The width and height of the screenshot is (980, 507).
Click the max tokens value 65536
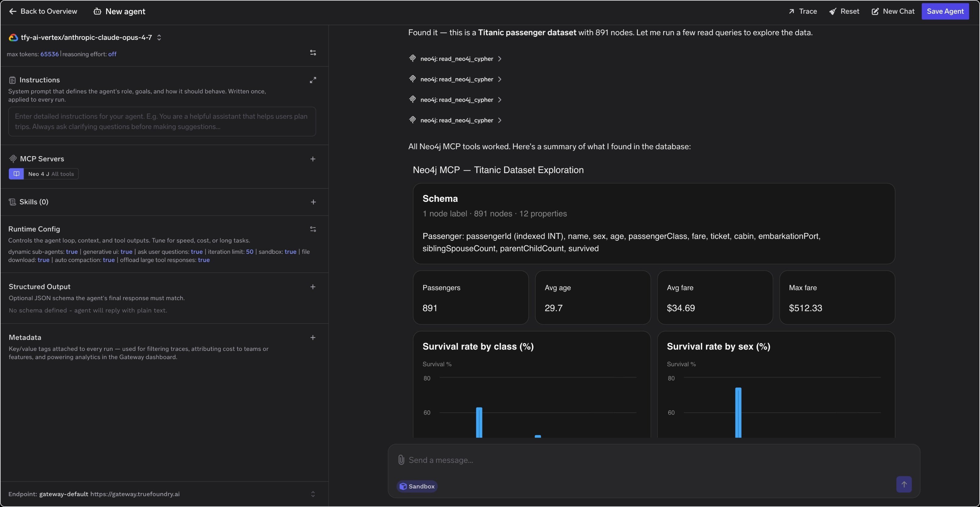pos(50,54)
